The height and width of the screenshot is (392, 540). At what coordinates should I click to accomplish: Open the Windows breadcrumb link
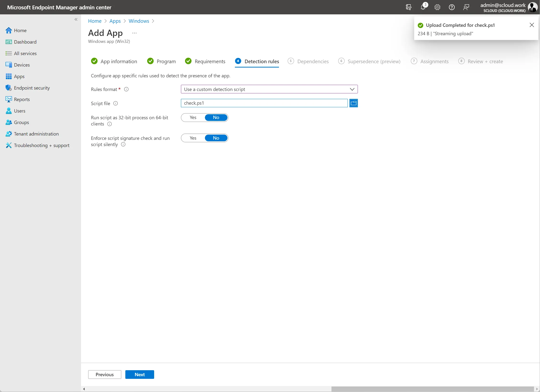pos(139,21)
